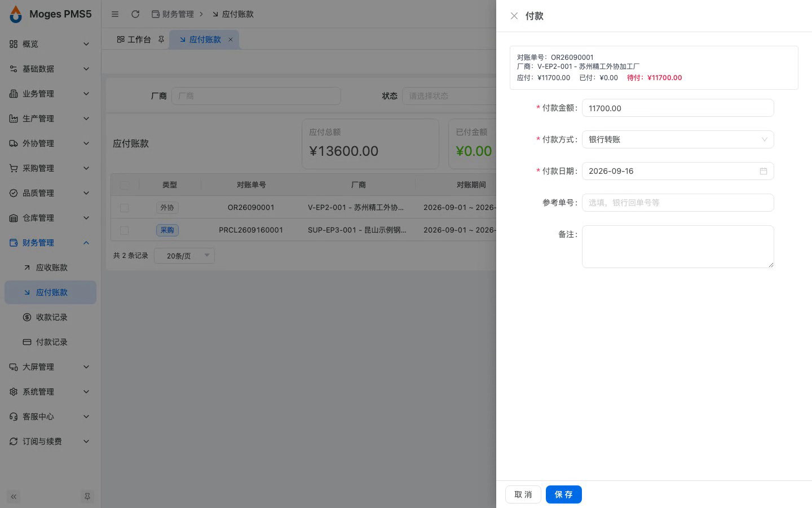Viewport: 812px width, 508px height.
Task: Expand the 客服中心 sidebar menu
Action: [x=50, y=417]
